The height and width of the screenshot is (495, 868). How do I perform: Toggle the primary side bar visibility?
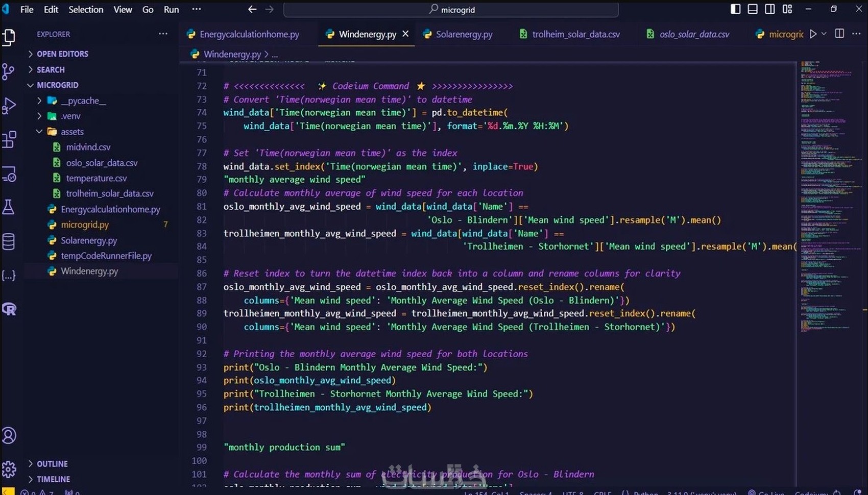(735, 9)
